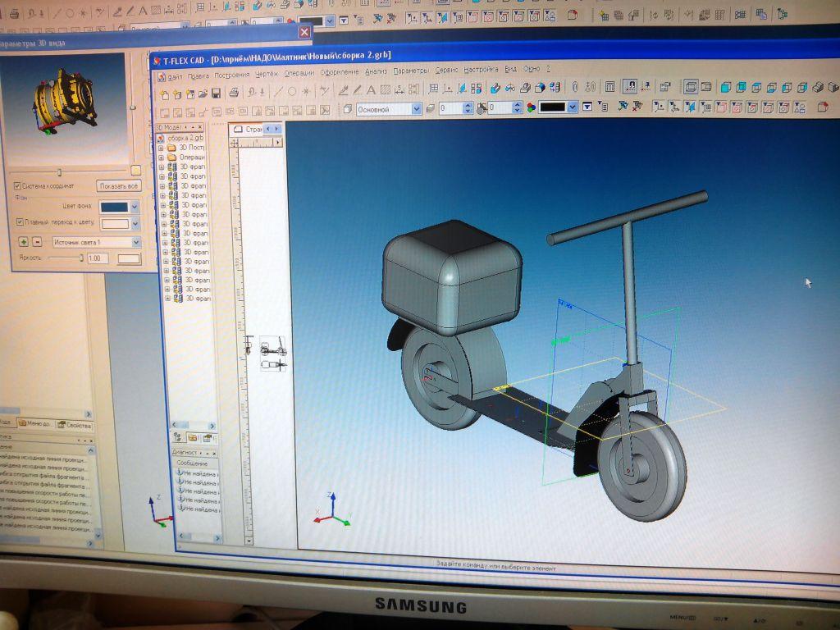Image resolution: width=840 pixels, height=630 pixels.
Task: Toggle the 'Система координат' checkbox
Action: click(17, 186)
